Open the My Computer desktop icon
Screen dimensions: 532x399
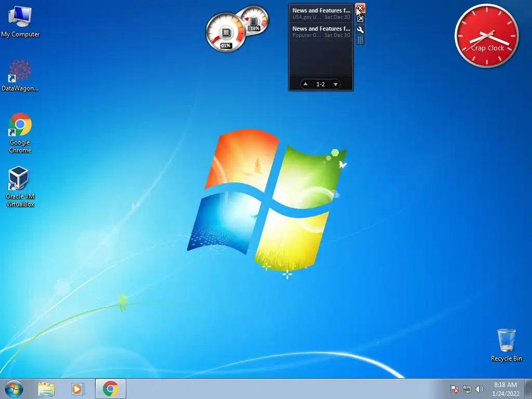[20, 21]
